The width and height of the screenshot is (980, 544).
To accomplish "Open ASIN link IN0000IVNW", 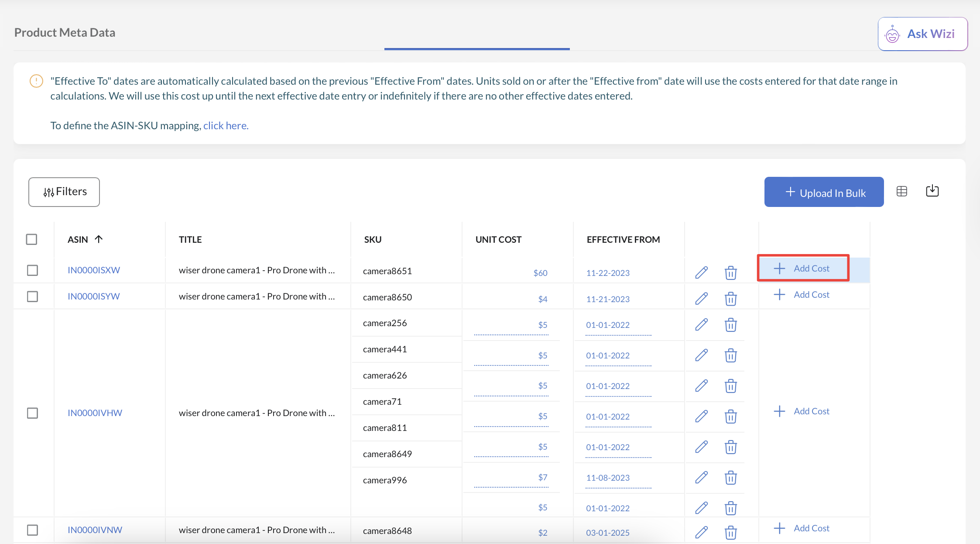I will (95, 530).
